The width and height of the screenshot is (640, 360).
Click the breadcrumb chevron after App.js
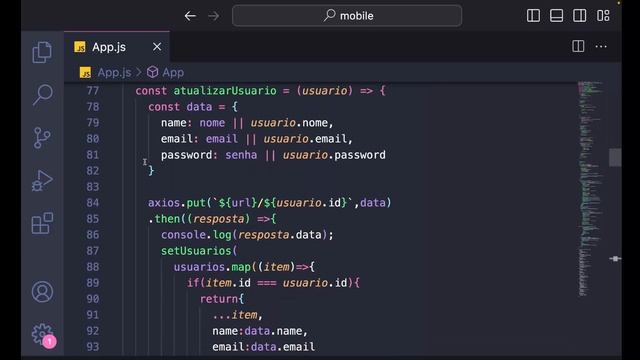(x=139, y=73)
